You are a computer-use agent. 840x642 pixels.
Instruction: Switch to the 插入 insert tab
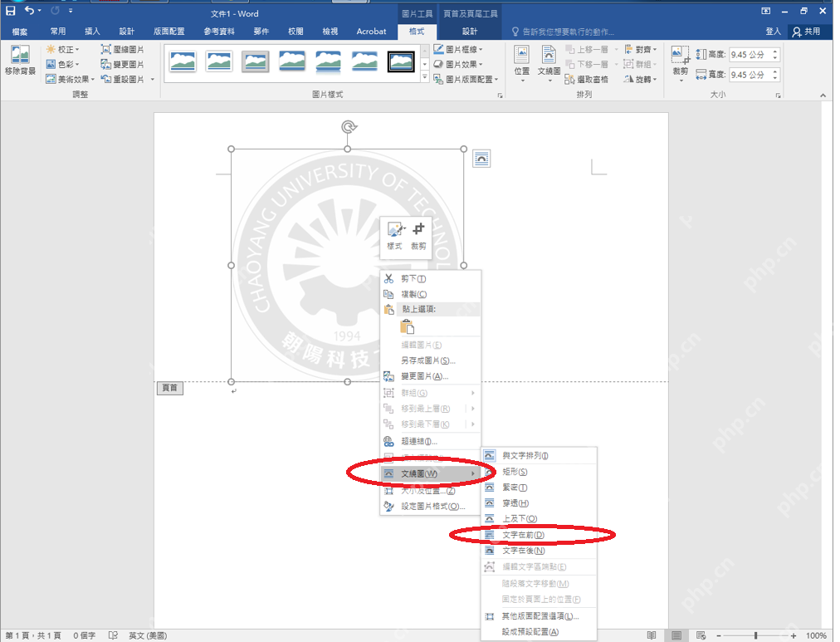92,32
